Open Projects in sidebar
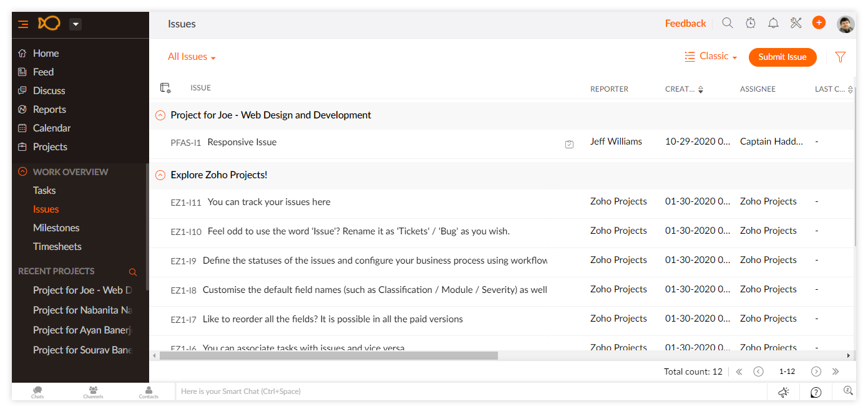Image resolution: width=868 pixels, height=412 pixels. [x=50, y=147]
